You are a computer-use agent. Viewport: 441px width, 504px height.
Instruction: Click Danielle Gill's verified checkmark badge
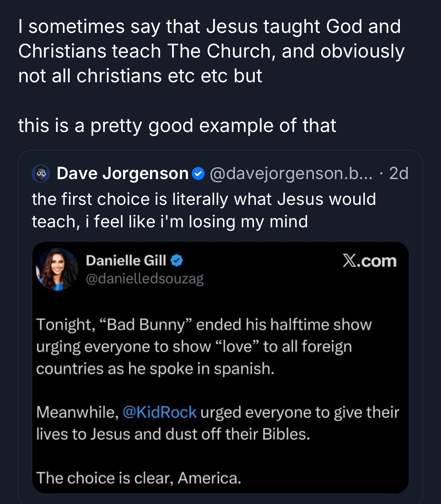point(177,261)
